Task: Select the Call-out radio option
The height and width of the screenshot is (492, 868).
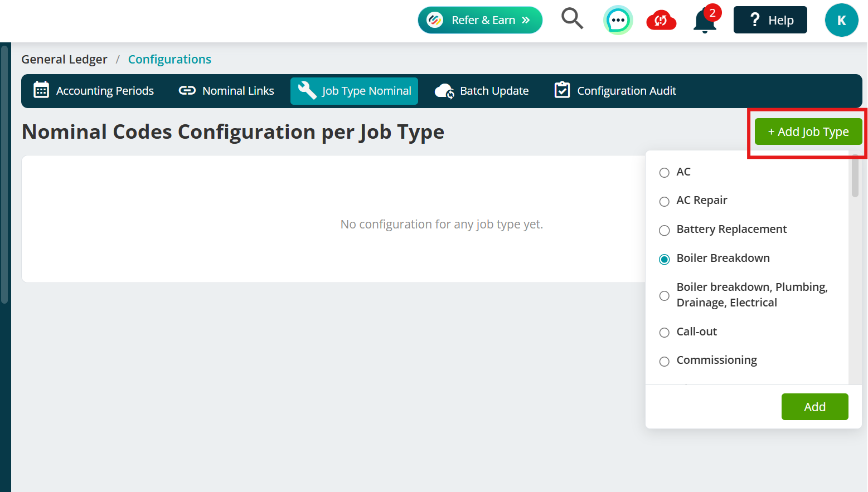Action: [x=665, y=333]
